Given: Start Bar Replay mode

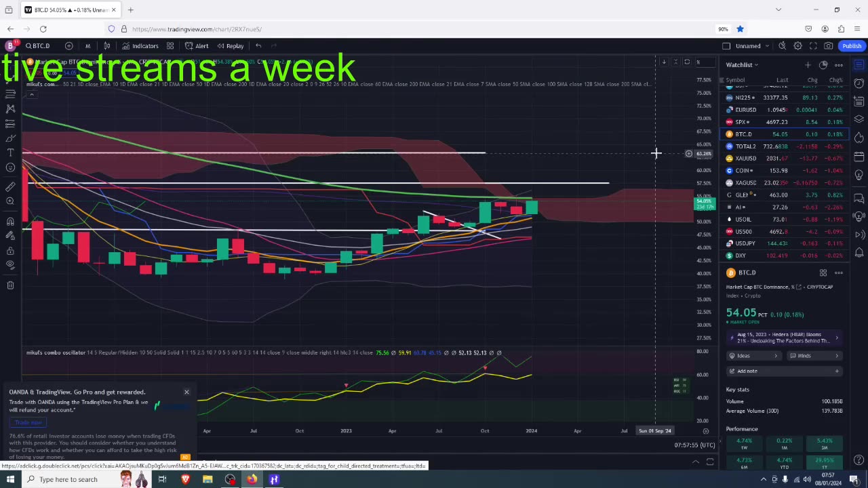Looking at the screenshot, I should (x=230, y=45).
